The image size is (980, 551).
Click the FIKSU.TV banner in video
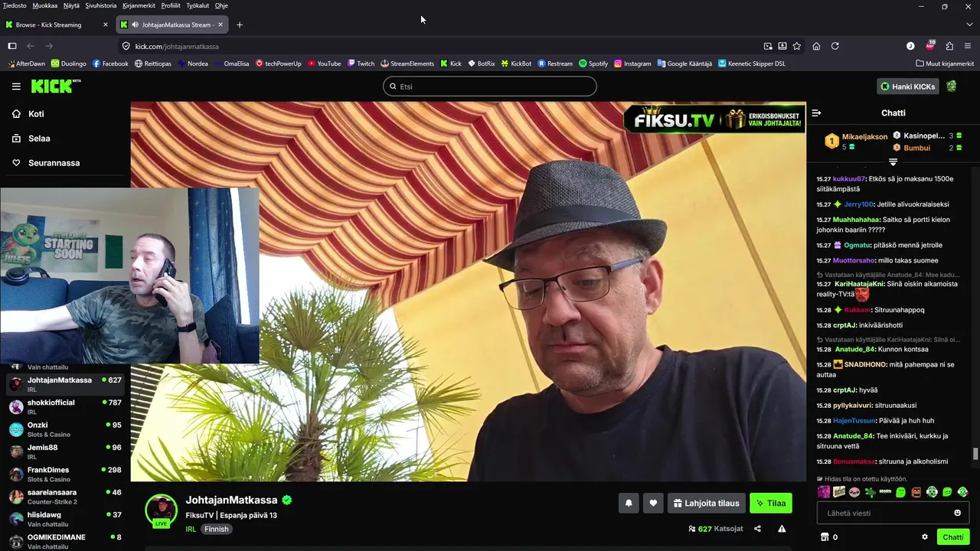click(714, 119)
